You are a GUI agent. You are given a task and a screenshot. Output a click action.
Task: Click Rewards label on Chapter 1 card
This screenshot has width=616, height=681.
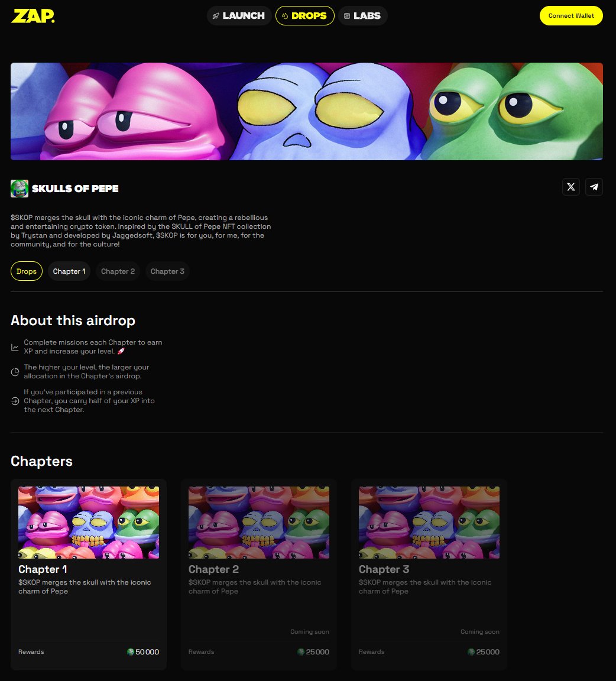coord(31,652)
